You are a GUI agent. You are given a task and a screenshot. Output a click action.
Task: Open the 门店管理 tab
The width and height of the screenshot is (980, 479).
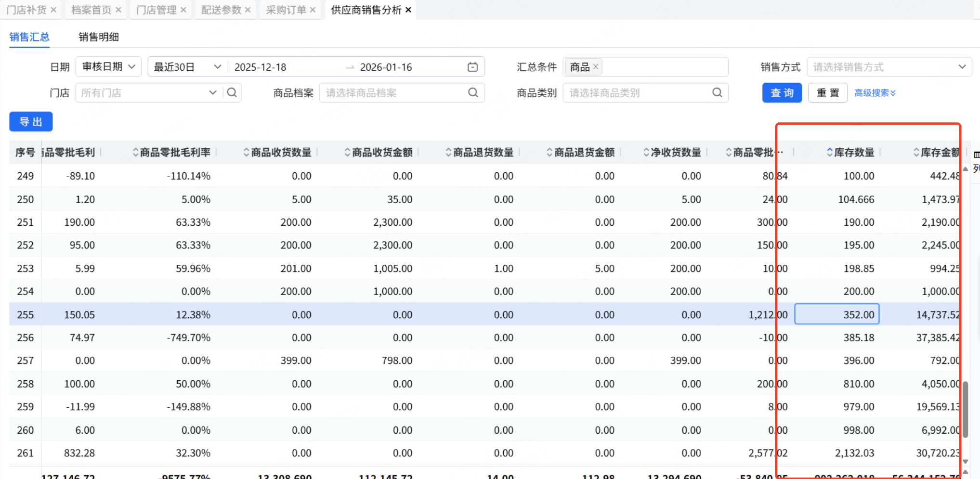click(156, 10)
